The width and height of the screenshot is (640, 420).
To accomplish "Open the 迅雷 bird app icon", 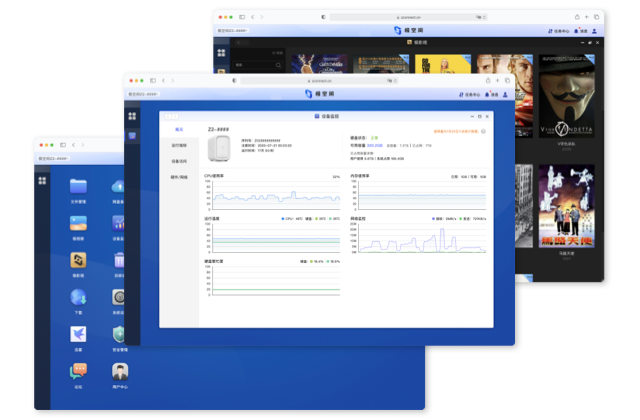I will tap(78, 334).
